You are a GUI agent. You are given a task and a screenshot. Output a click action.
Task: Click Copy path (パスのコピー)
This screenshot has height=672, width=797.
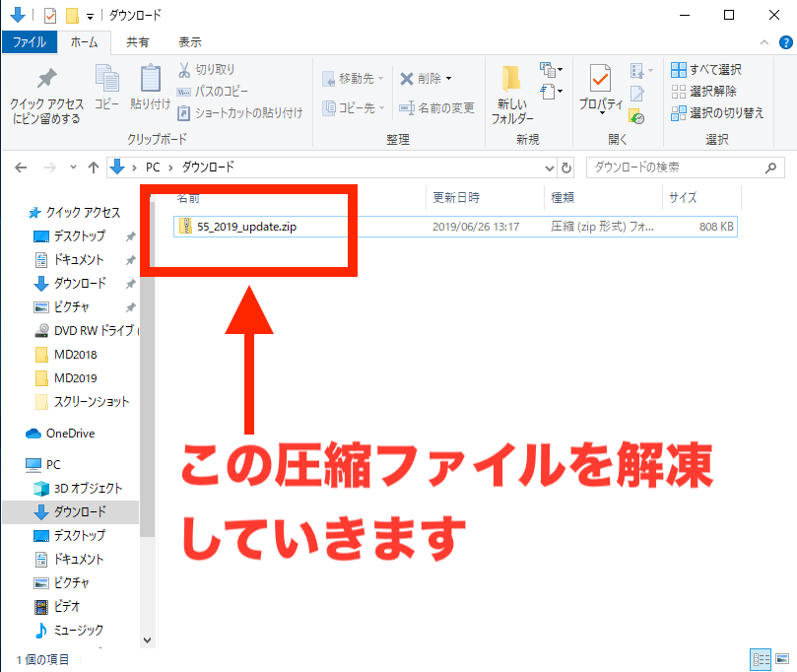(213, 92)
